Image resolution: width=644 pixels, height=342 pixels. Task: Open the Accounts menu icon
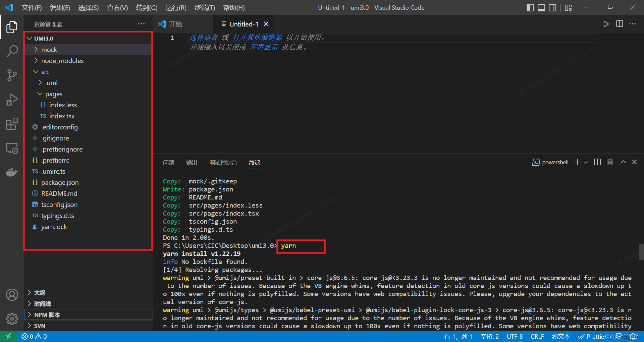point(12,295)
